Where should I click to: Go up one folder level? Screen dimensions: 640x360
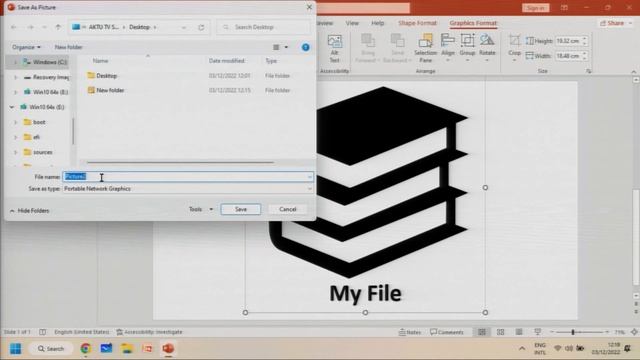click(x=58, y=27)
